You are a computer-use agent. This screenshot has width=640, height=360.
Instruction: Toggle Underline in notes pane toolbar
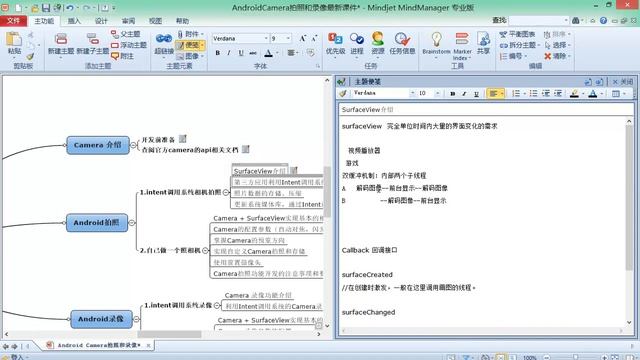[x=476, y=93]
